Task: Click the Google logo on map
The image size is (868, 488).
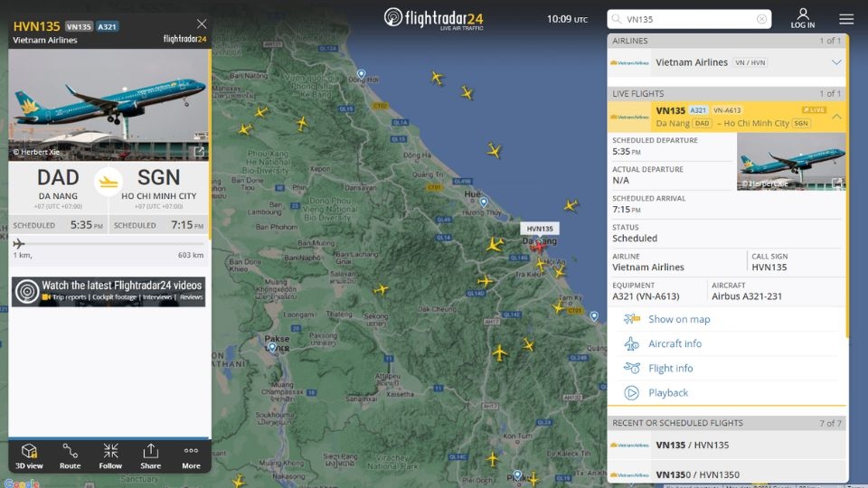Action: (21, 483)
